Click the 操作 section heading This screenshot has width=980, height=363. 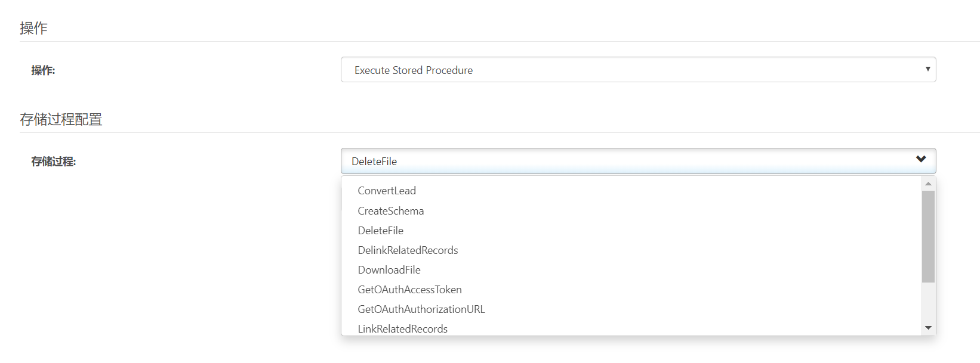point(33,28)
